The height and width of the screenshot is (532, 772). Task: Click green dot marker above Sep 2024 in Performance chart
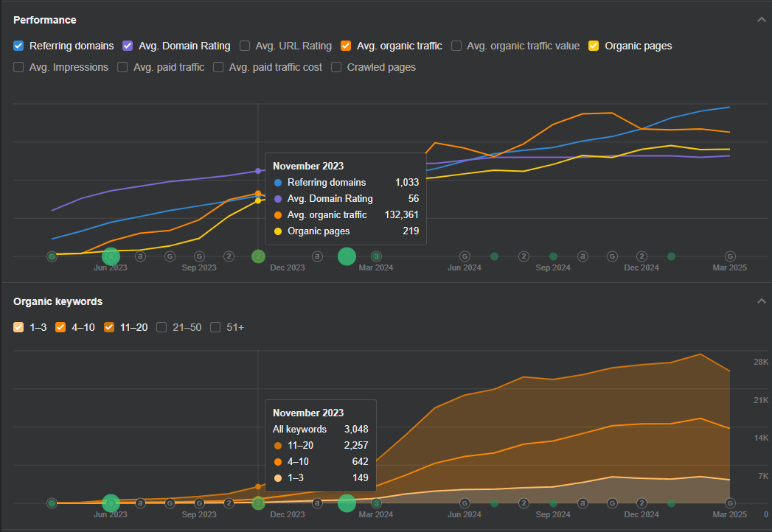point(553,256)
